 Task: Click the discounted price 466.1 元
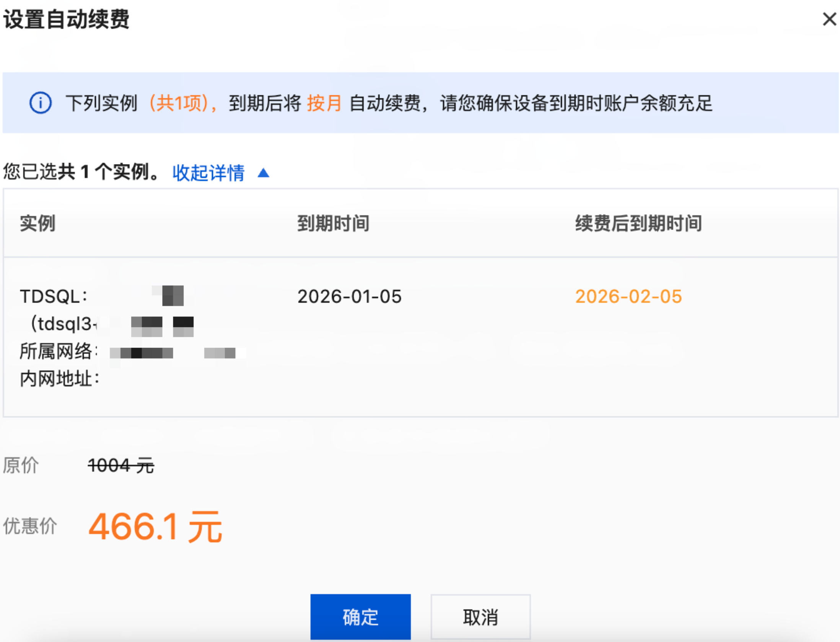point(155,527)
